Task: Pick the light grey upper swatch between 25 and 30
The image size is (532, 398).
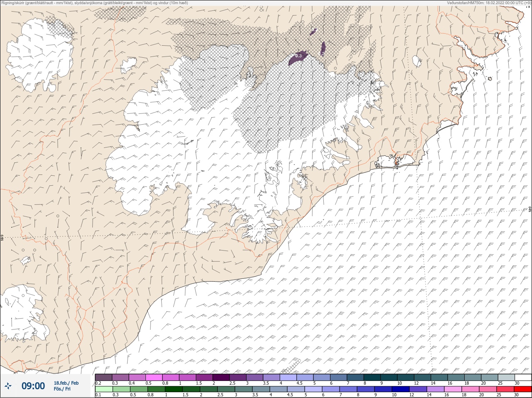Action: [x=506, y=377]
